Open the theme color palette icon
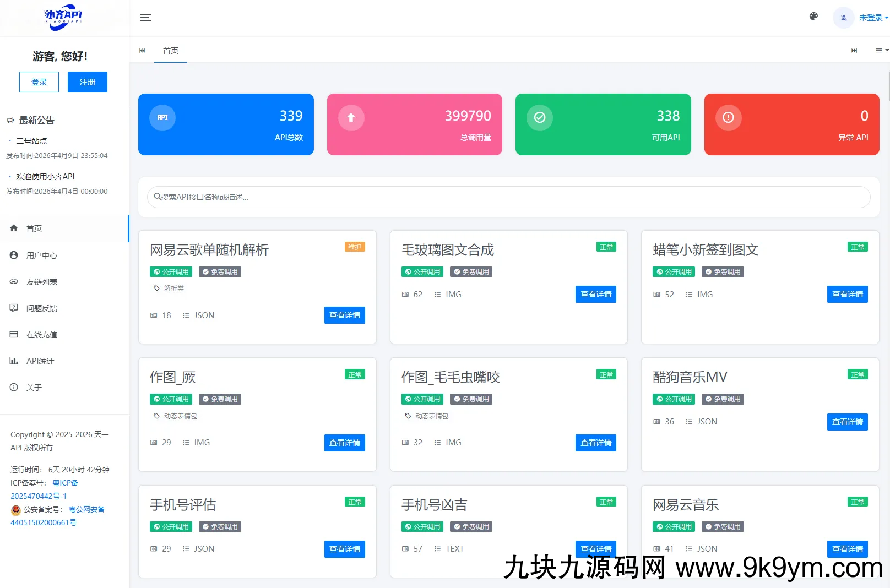890x588 pixels. point(813,17)
